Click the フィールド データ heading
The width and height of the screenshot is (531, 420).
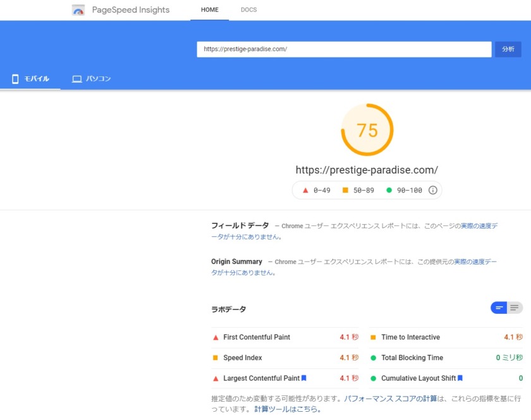tap(240, 225)
